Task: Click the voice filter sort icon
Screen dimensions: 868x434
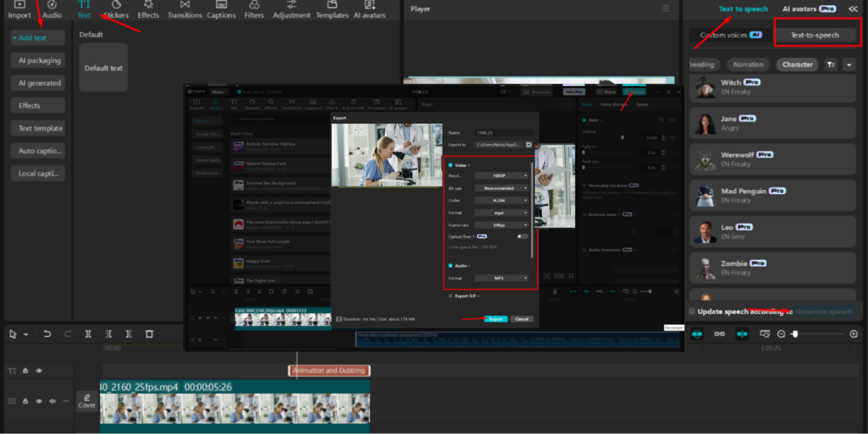Action: [831, 65]
